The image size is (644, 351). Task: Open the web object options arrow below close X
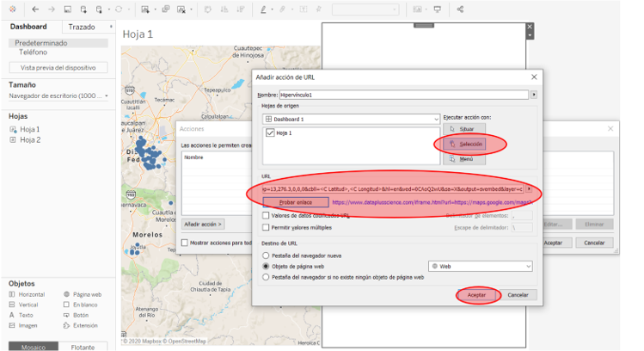pyautogui.click(x=530, y=35)
